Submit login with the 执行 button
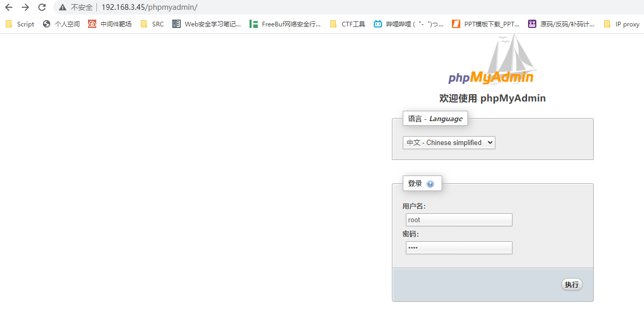 572,285
